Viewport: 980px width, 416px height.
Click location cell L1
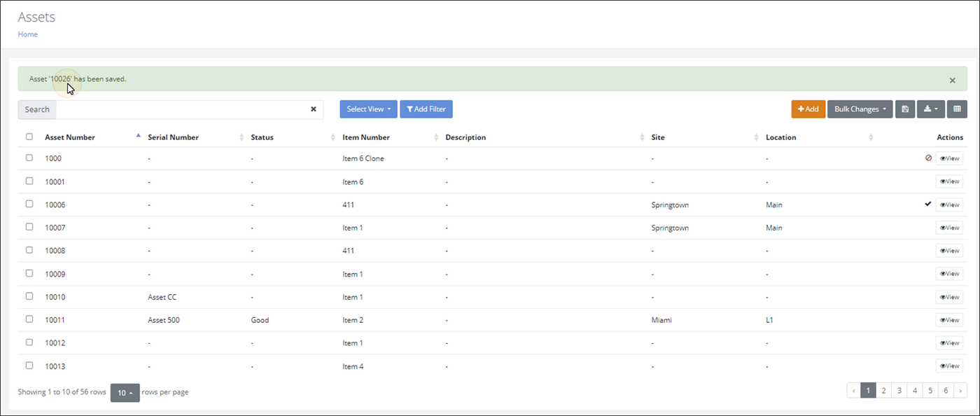(x=769, y=320)
